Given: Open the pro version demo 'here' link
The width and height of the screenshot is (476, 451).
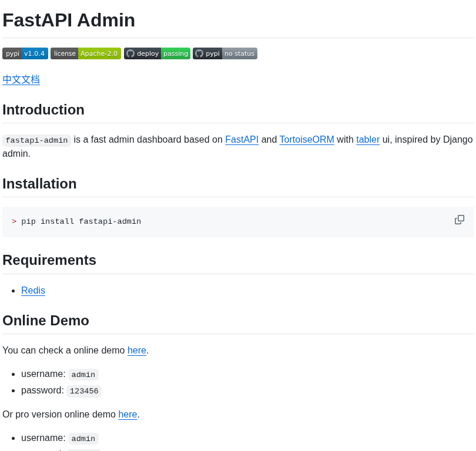Looking at the screenshot, I should (128, 415).
